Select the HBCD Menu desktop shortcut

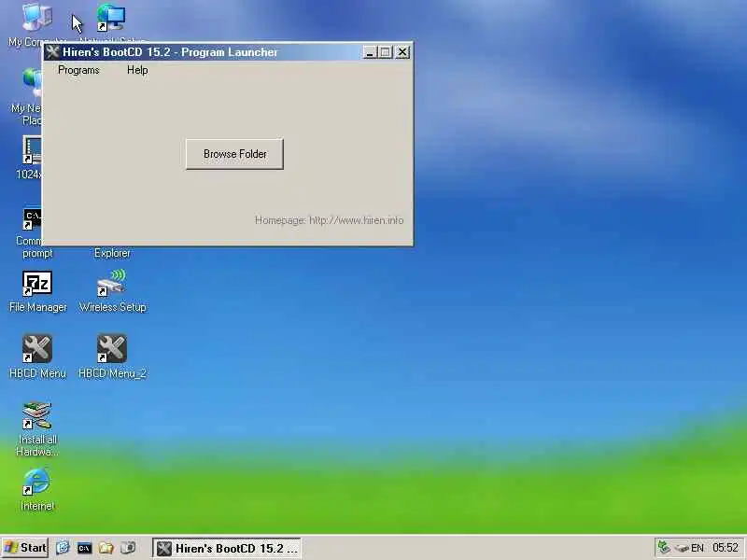37,357
